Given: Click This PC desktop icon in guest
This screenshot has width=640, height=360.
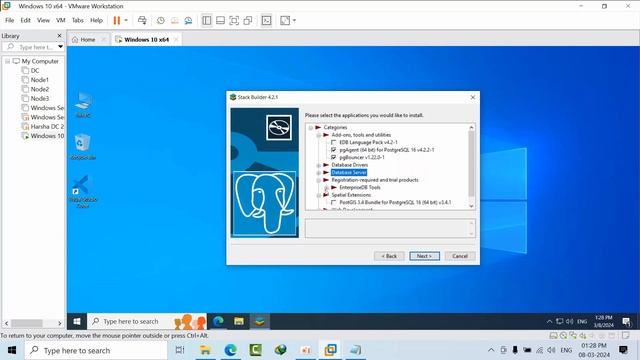Looking at the screenshot, I should [x=83, y=105].
